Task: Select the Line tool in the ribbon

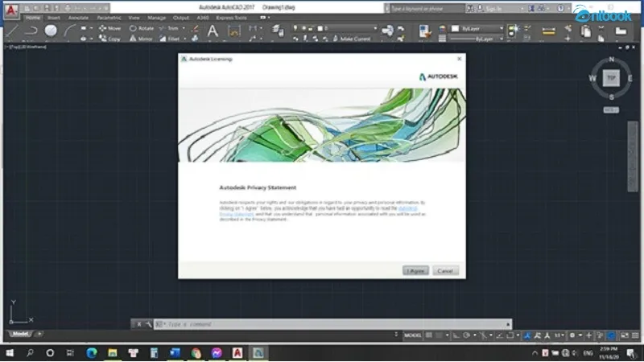Action: click(11, 31)
